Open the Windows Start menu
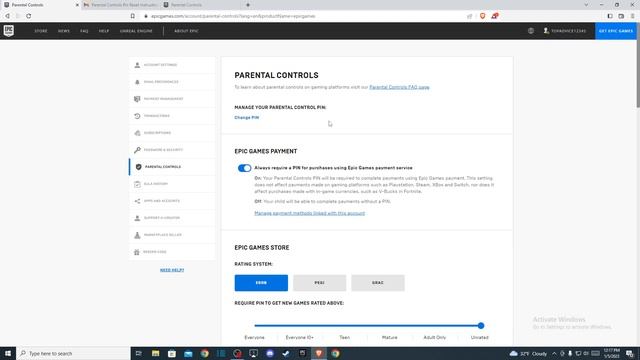 click(x=8, y=353)
